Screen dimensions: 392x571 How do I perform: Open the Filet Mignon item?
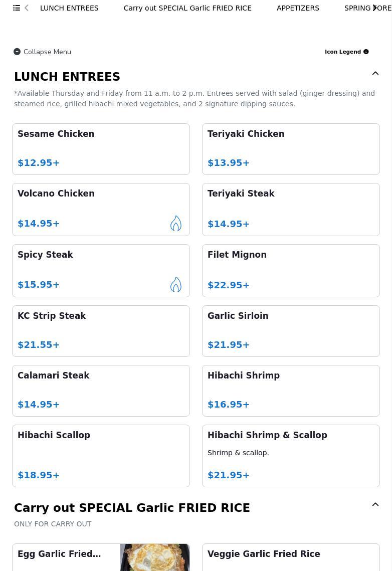pyautogui.click(x=291, y=271)
